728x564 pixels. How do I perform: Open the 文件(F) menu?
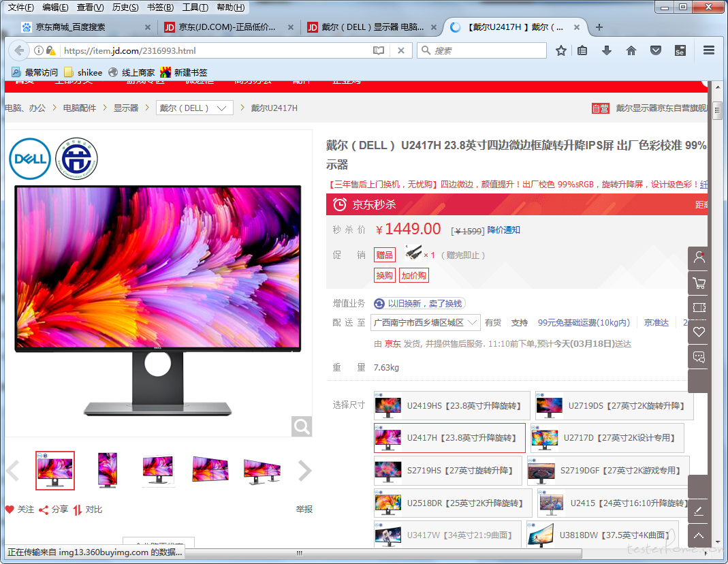(x=21, y=7)
